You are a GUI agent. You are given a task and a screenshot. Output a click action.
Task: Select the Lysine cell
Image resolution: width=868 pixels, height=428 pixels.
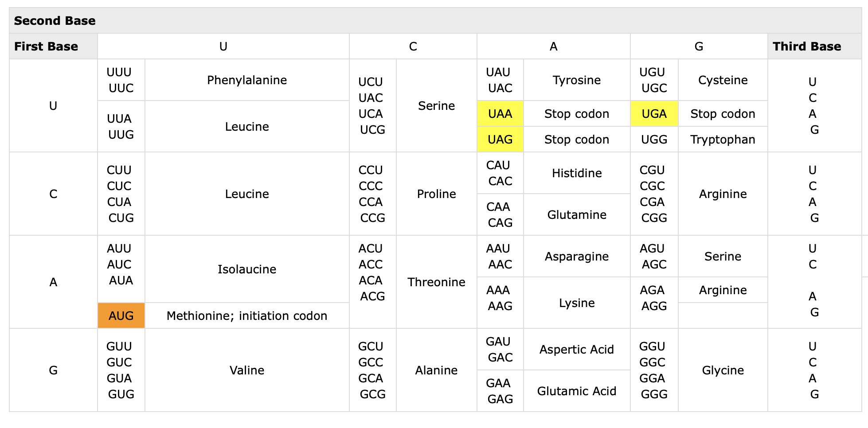pyautogui.click(x=576, y=303)
